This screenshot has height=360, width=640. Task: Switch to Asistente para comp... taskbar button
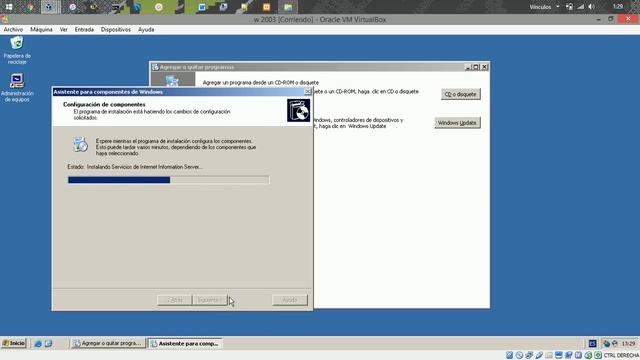point(185,344)
